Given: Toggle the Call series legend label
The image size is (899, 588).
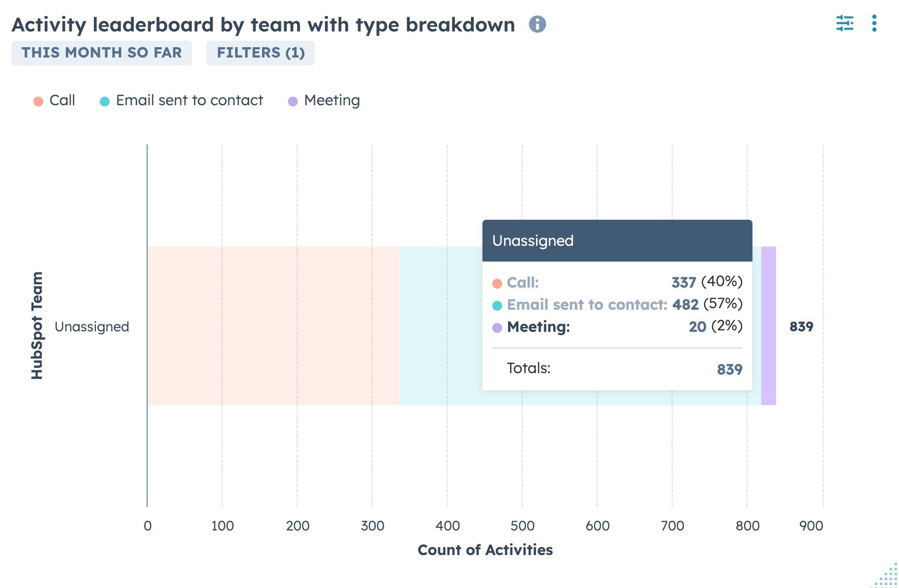Looking at the screenshot, I should [62, 100].
